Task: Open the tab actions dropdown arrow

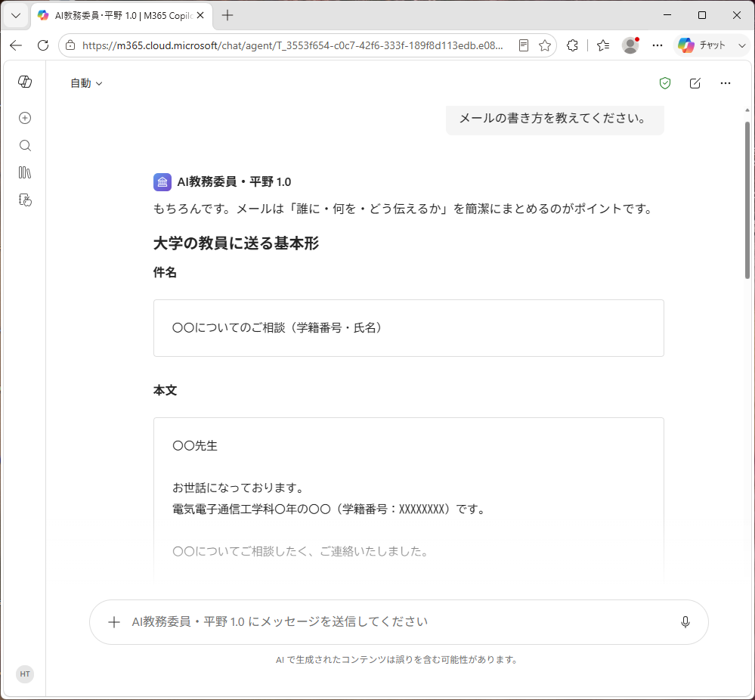Action: tap(15, 15)
